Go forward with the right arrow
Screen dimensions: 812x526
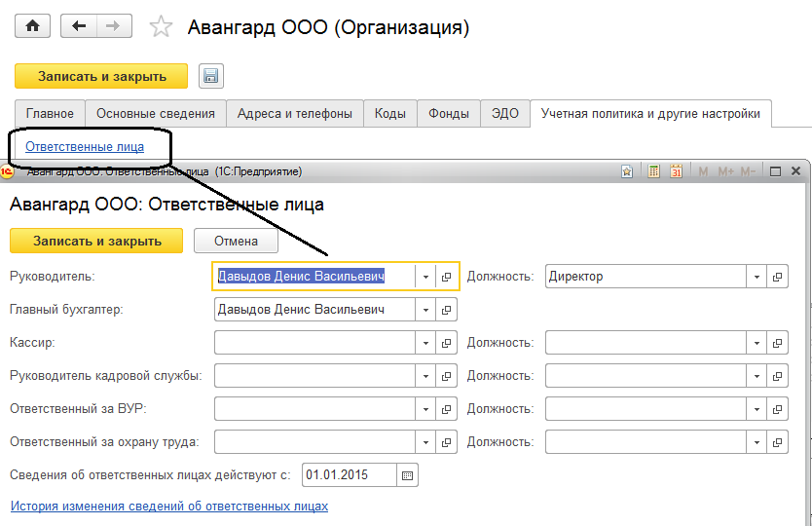click(114, 26)
